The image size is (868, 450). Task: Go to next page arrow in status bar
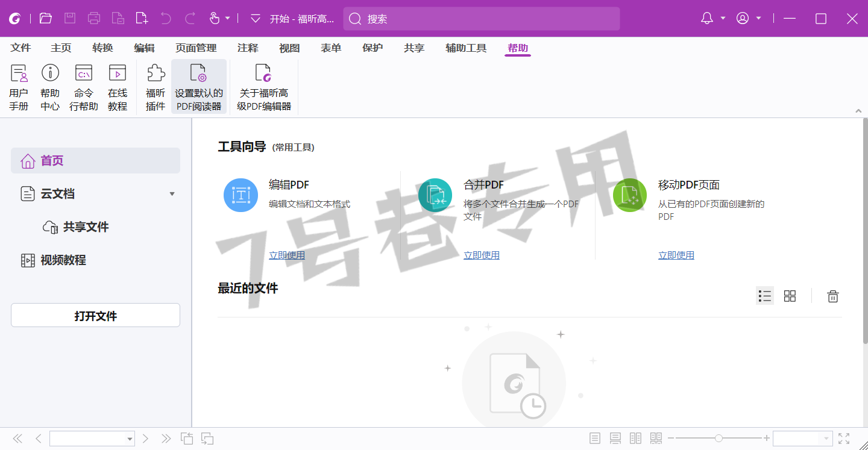(145, 439)
